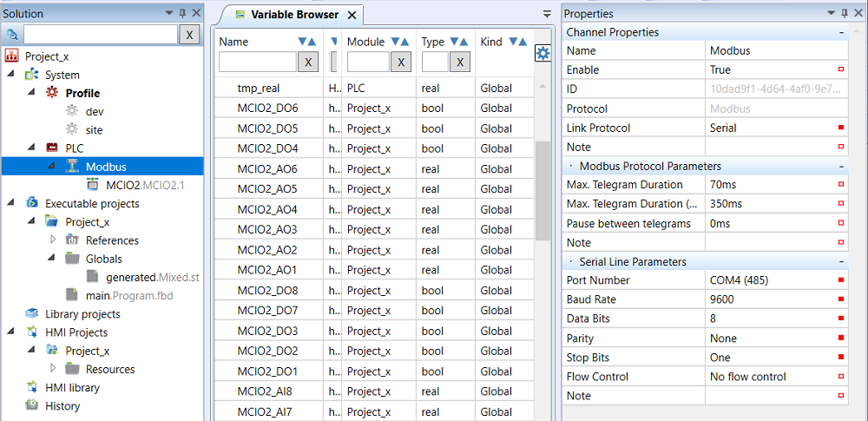Viewport: 868px width, 421px height.
Task: Toggle Link Protocol red marker
Action: pos(841,128)
